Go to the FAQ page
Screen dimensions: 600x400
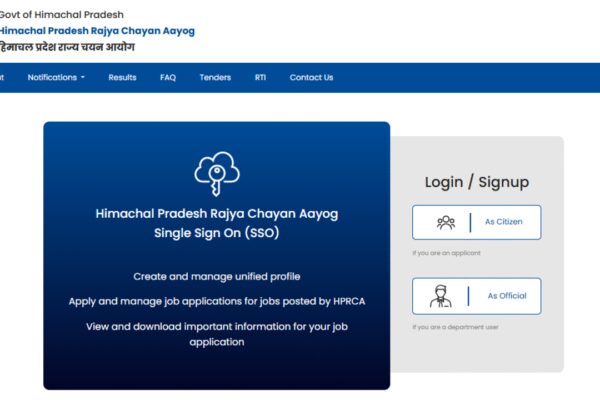(168, 77)
